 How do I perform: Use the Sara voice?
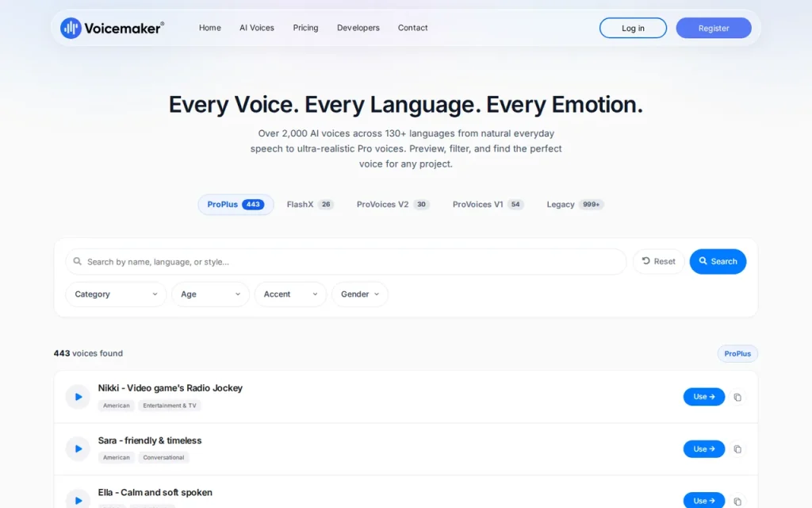[x=704, y=449]
